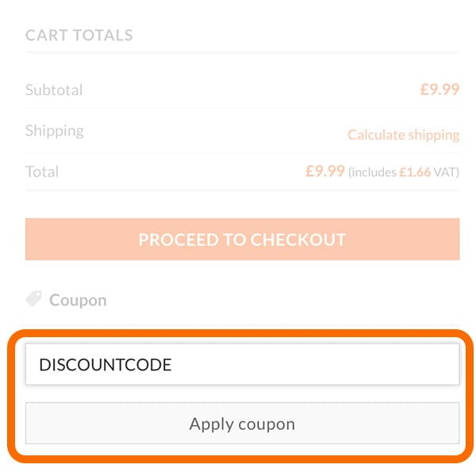Click the coupon tag icon
This screenshot has height=476, width=476.
(33, 299)
